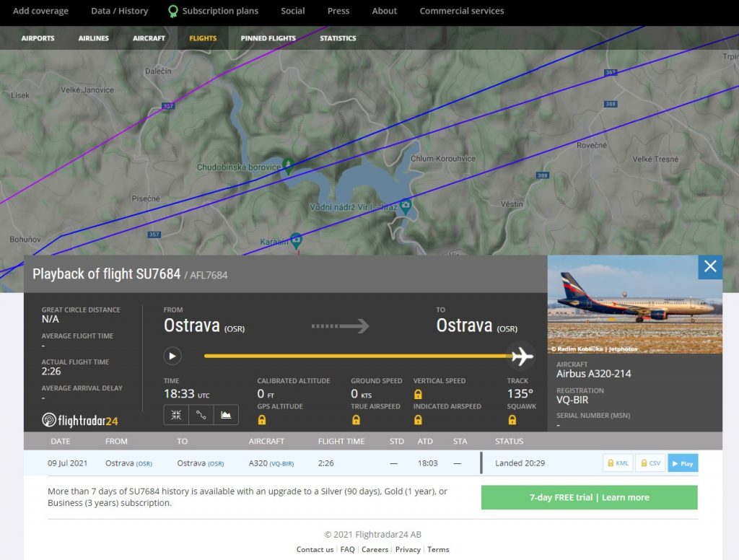Screen dimensions: 739x560
Task: Open Subscription plans menu
Action: (x=220, y=11)
